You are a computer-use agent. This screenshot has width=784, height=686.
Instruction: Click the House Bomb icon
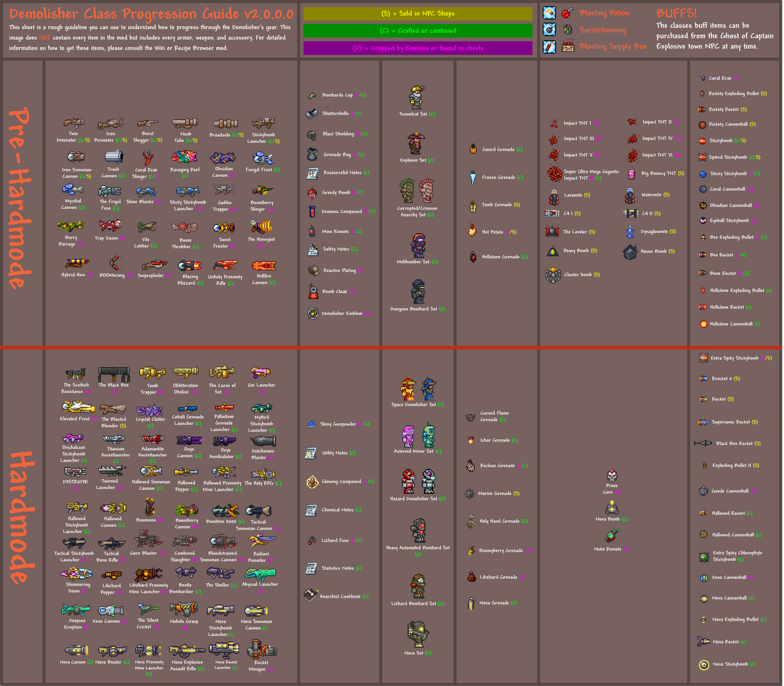[631, 251]
